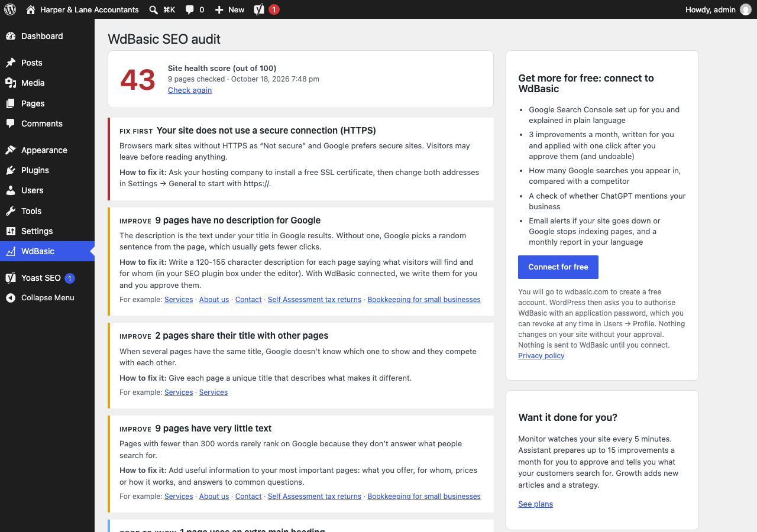Open the comments bubble icon in admin bar

click(189, 9)
